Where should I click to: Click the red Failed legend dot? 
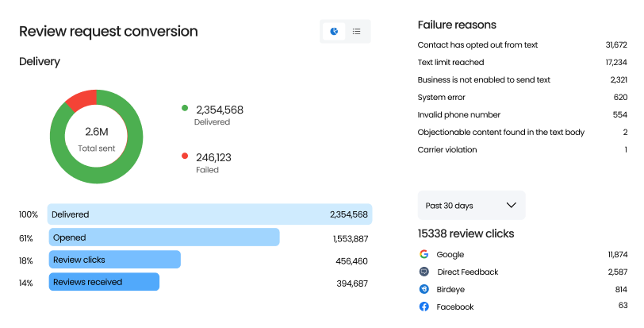(x=185, y=156)
